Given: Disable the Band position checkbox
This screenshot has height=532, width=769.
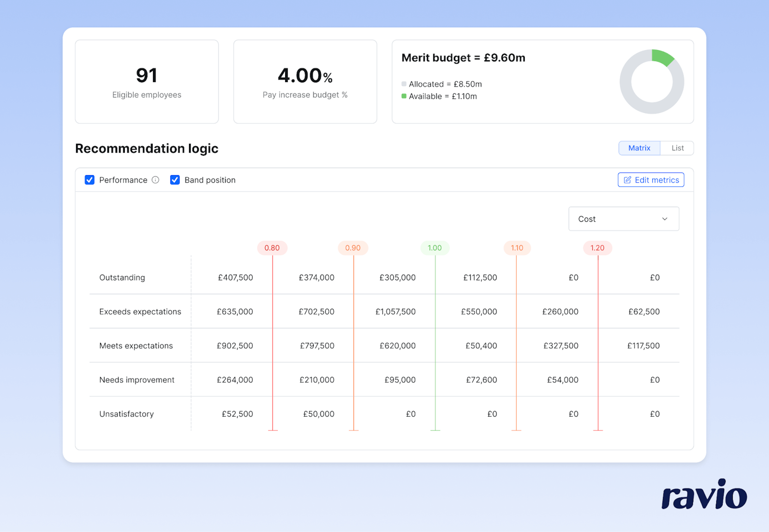Looking at the screenshot, I should click(x=175, y=180).
